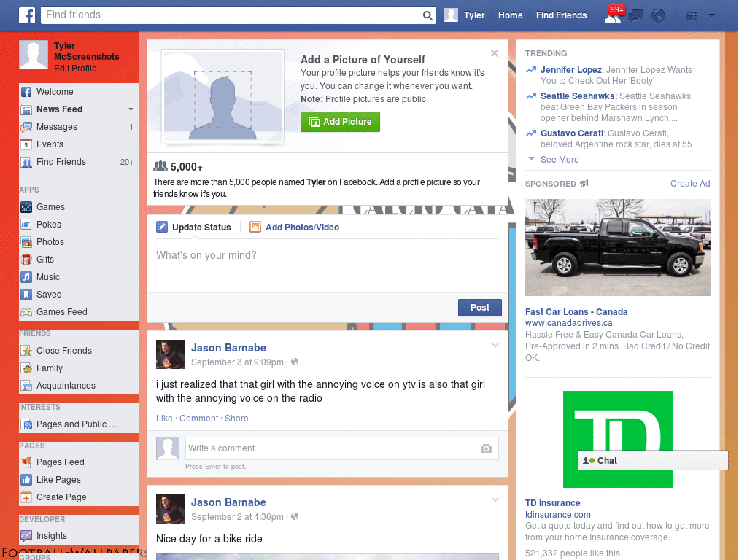This screenshot has width=747, height=560.
Task: Open Gustavo Cerati trending topic
Action: [572, 133]
